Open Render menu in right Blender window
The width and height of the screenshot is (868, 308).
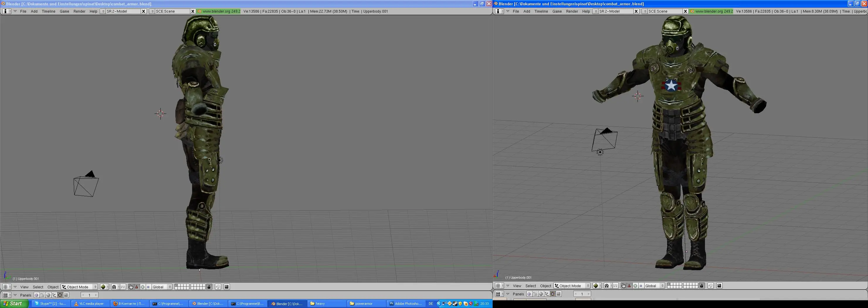(572, 11)
